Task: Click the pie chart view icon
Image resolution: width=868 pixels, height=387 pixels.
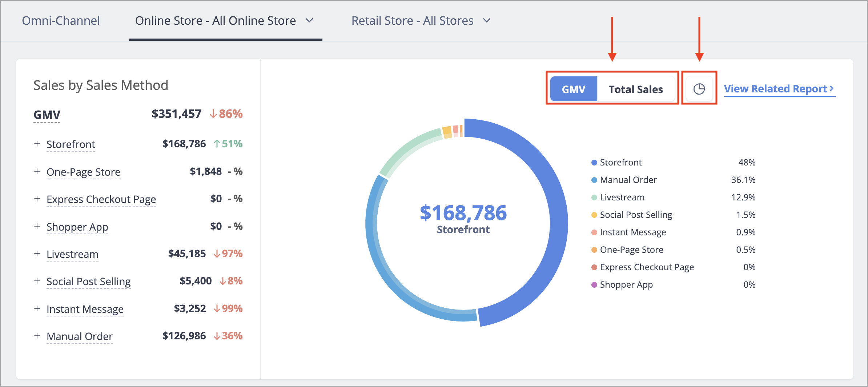Action: [x=699, y=89]
